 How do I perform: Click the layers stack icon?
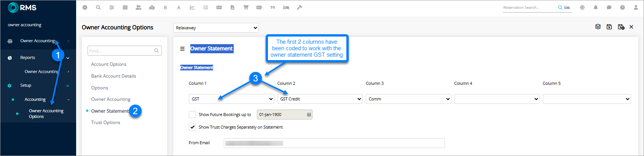click(x=598, y=27)
